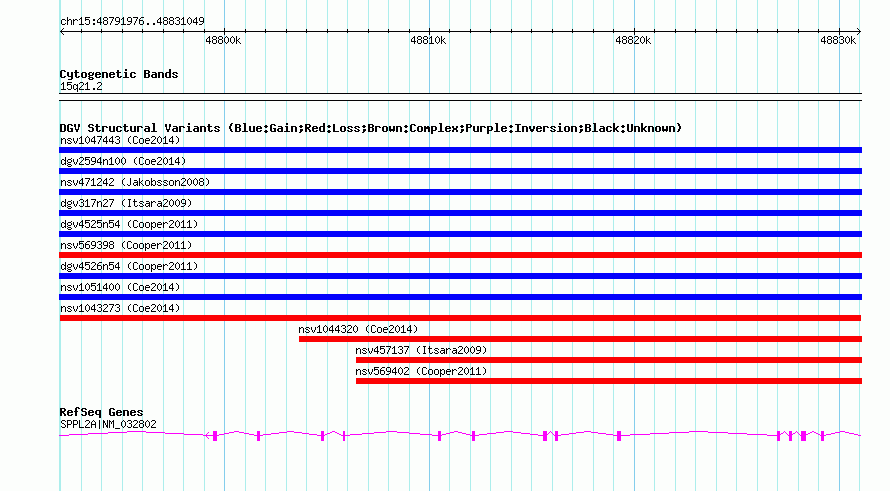Click the DGV Structural Variants track heading

(371, 128)
